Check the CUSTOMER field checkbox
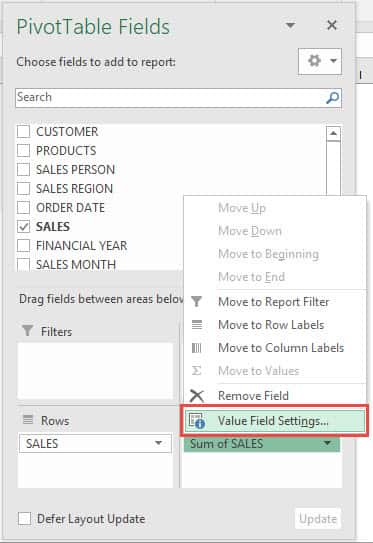Viewport: 373px width, 543px height. tap(24, 132)
